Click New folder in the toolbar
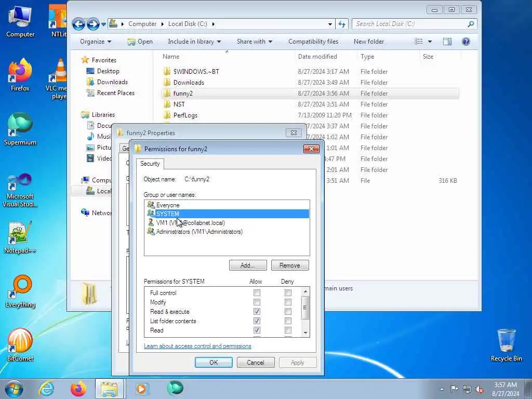The width and height of the screenshot is (532, 399). tap(369, 42)
